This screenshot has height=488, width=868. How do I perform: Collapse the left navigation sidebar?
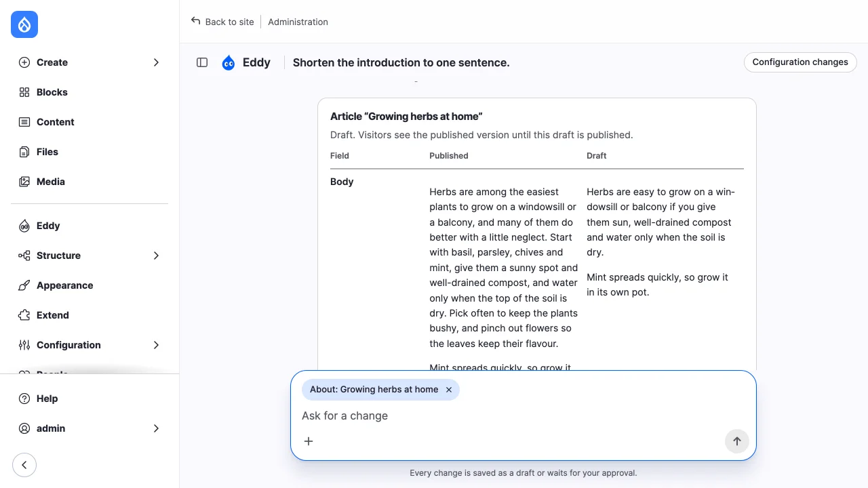point(24,465)
